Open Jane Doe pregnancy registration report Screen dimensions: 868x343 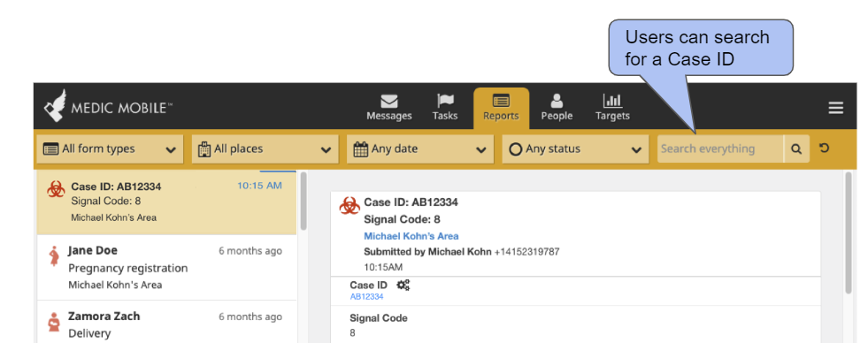pyautogui.click(x=167, y=268)
